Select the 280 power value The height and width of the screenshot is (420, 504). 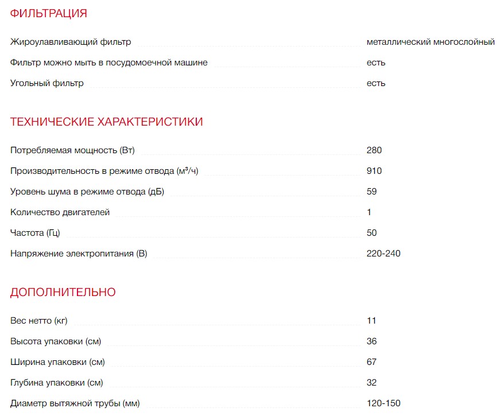coord(374,150)
